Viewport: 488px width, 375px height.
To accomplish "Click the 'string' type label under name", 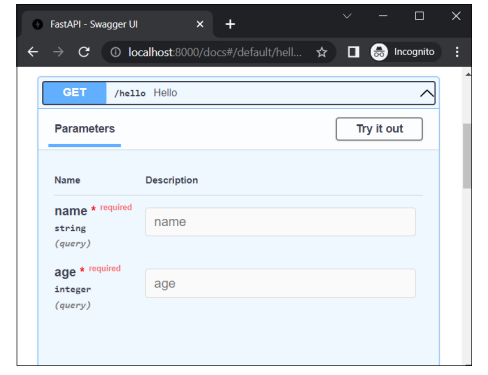I will (x=70, y=228).
